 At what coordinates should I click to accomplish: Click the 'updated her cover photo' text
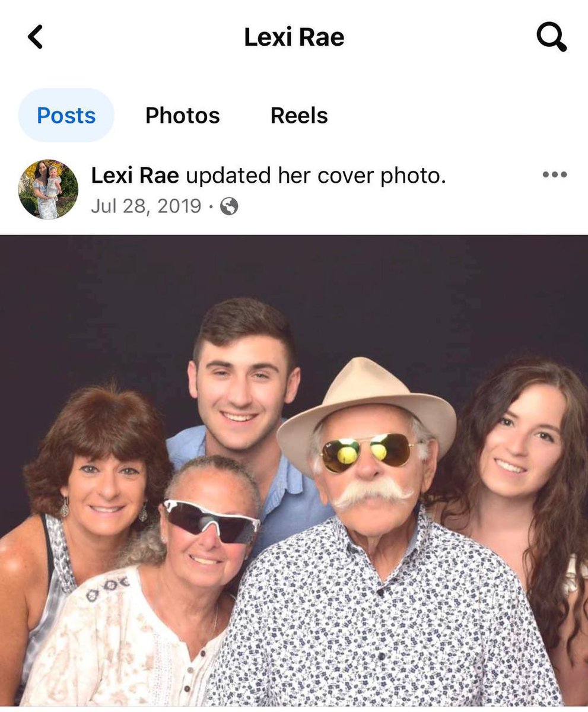click(x=316, y=176)
